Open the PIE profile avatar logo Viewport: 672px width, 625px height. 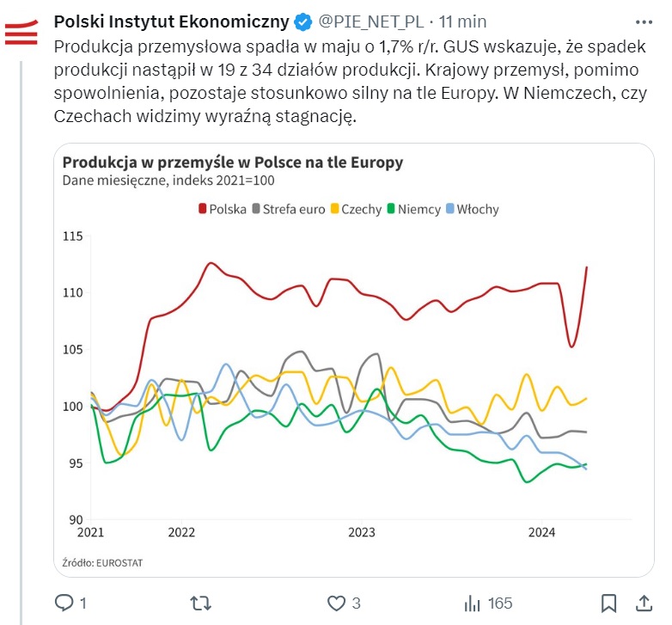(21, 33)
